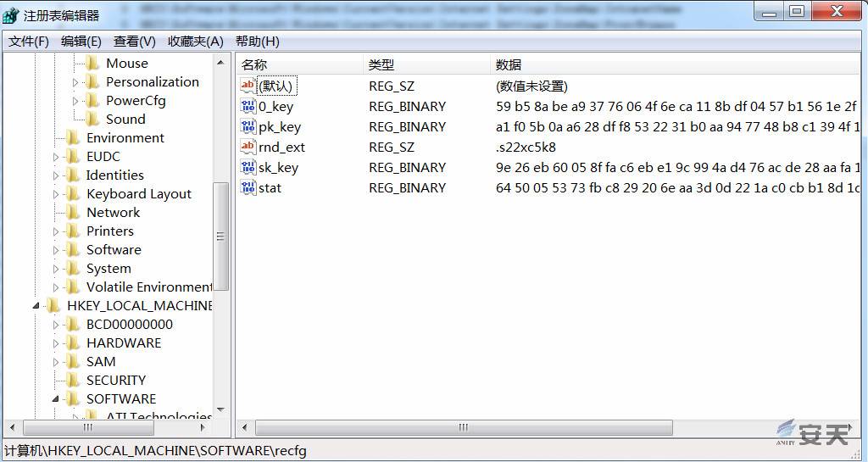Click tree pane horizontal scrollbar thumb
The width and height of the screenshot is (868, 462).
pyautogui.click(x=87, y=428)
